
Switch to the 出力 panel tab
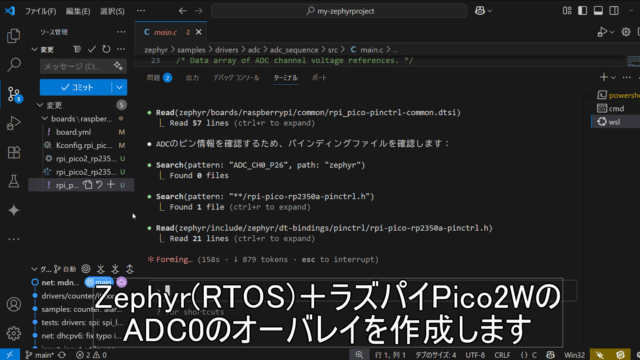point(192,78)
